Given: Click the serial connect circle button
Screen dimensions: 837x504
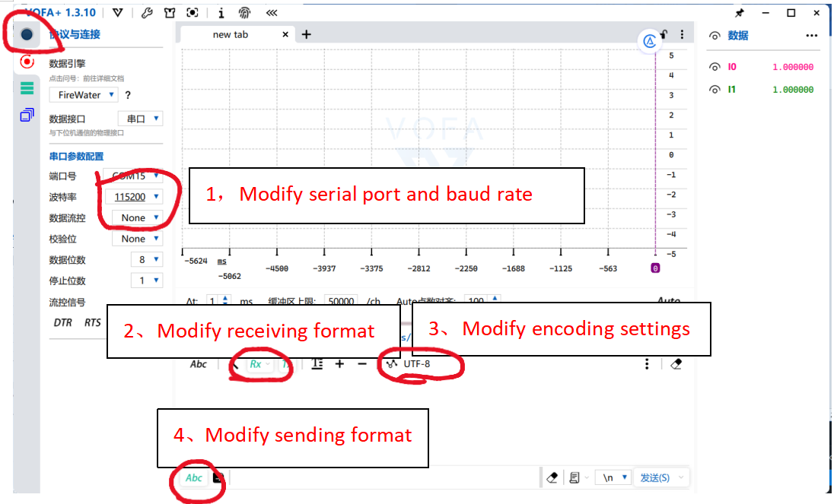Looking at the screenshot, I should click(27, 35).
